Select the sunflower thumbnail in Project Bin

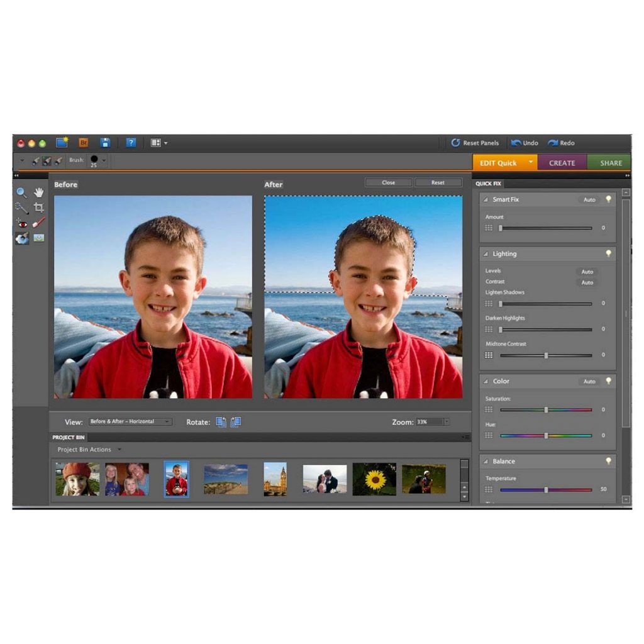374,479
